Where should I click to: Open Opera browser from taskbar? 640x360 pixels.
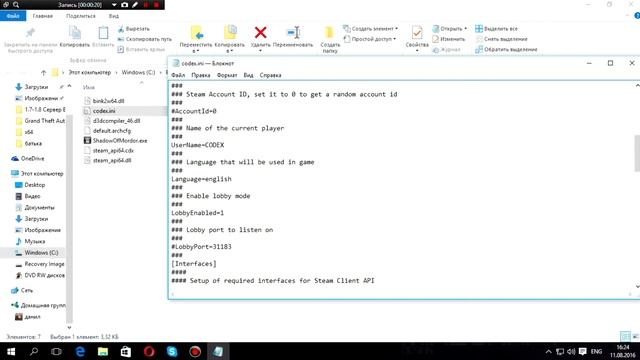point(149,351)
